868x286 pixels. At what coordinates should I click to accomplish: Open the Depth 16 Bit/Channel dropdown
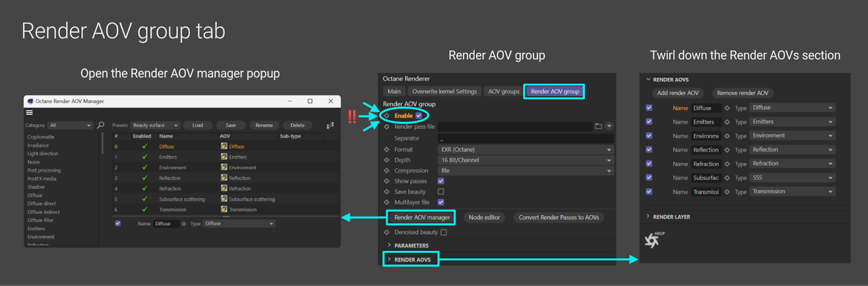(x=525, y=160)
